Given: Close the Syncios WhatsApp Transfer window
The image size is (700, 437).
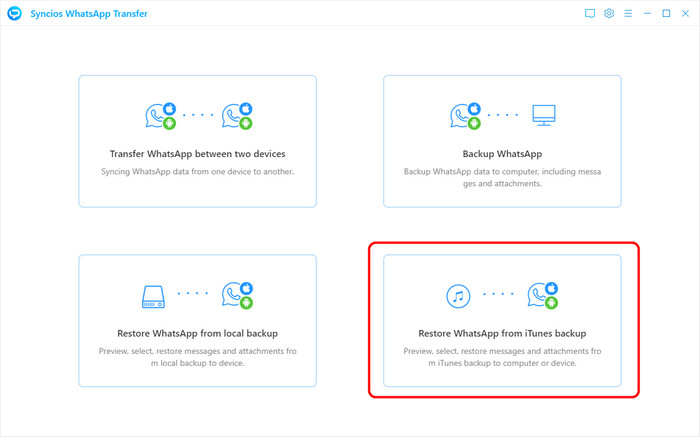Looking at the screenshot, I should pyautogui.click(x=685, y=13).
